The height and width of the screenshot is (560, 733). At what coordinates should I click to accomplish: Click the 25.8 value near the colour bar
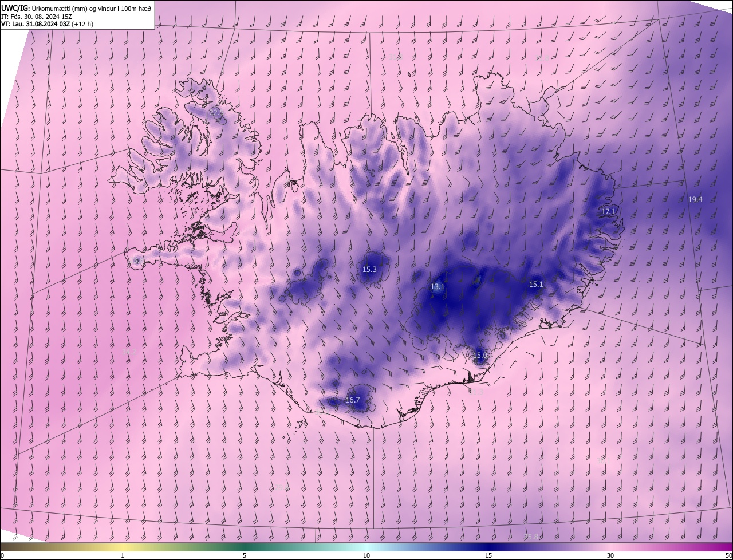tap(531, 537)
